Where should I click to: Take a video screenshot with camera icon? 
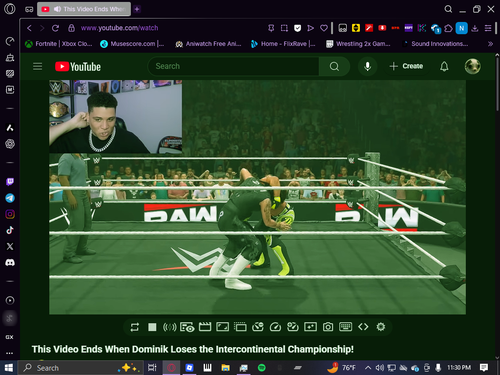point(328,327)
